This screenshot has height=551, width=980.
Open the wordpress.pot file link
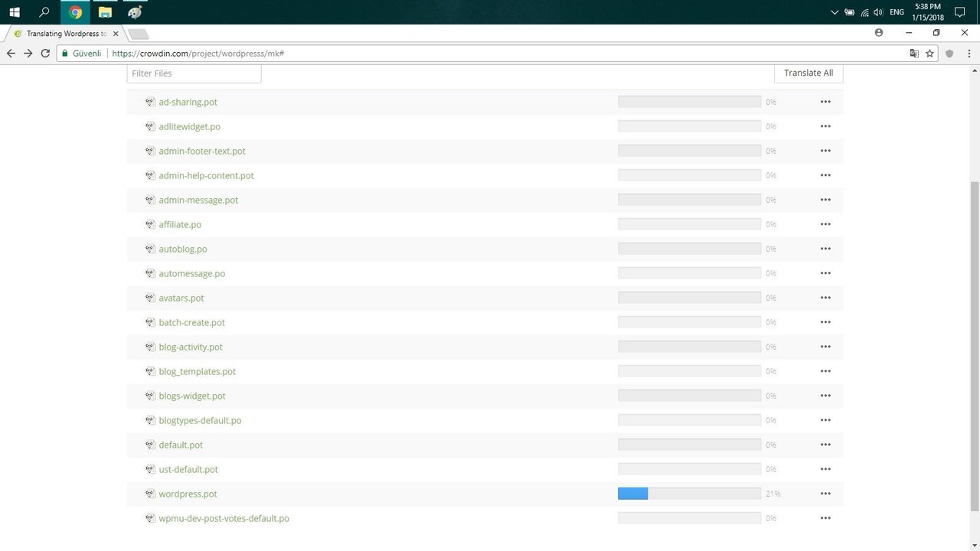[188, 494]
